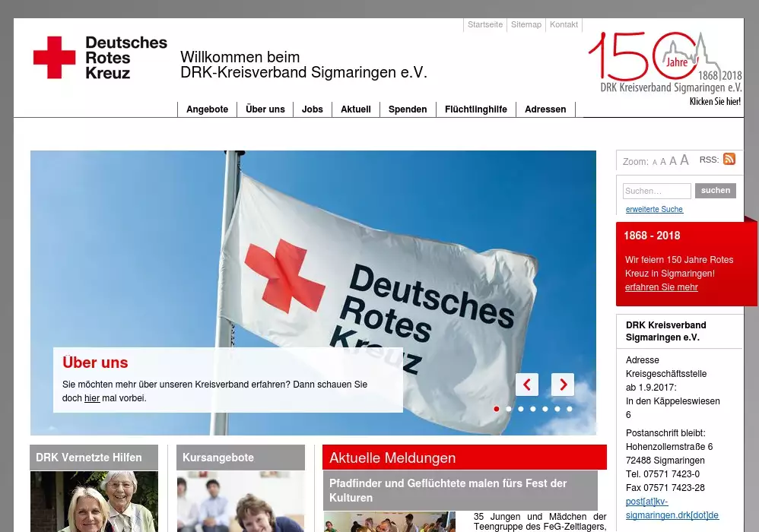This screenshot has height=532, width=759.
Task: Select the first slider dot
Action: (x=497, y=409)
